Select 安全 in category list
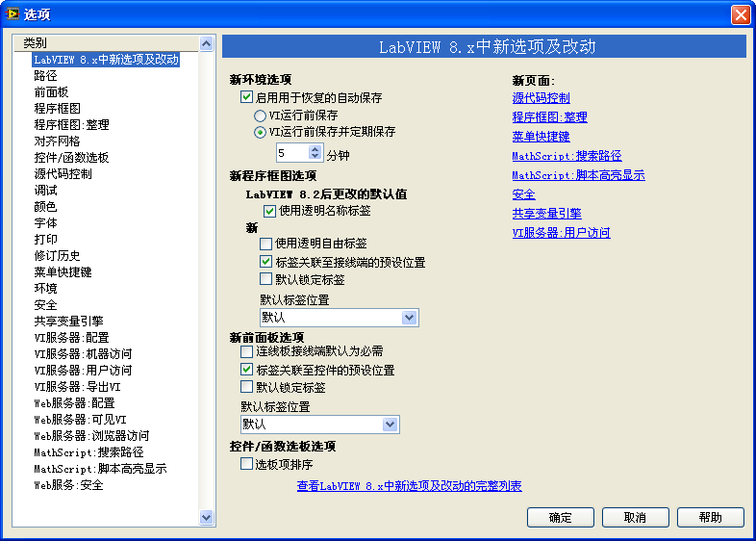 pos(46,305)
